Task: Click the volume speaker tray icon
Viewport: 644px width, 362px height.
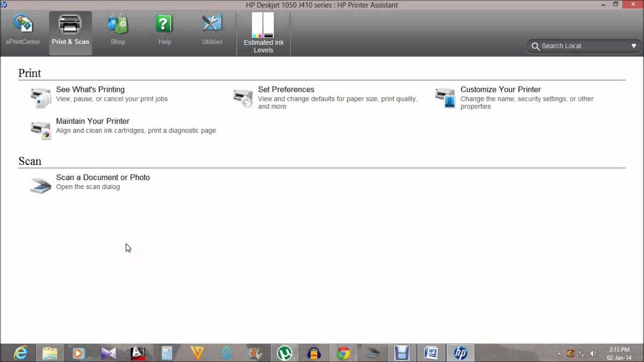Action: [593, 354]
